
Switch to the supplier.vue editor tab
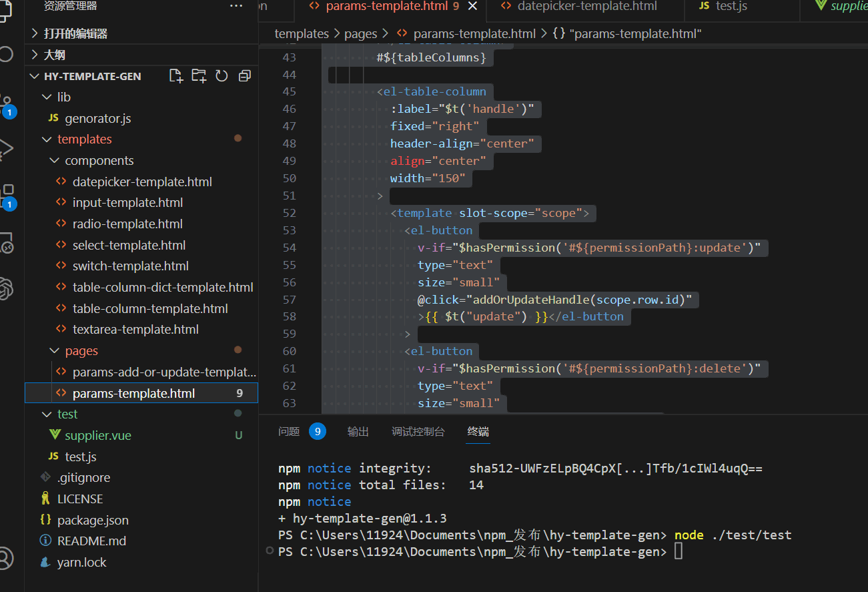pyautogui.click(x=841, y=6)
